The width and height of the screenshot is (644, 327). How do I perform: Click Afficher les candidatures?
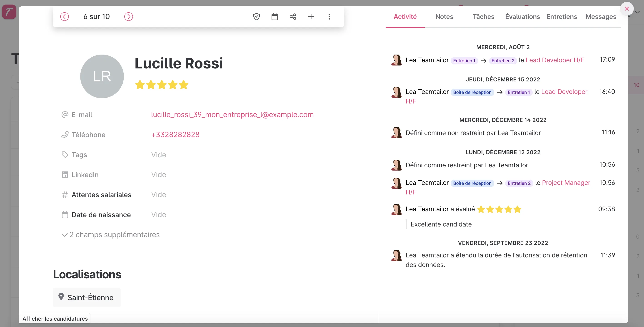click(55, 319)
